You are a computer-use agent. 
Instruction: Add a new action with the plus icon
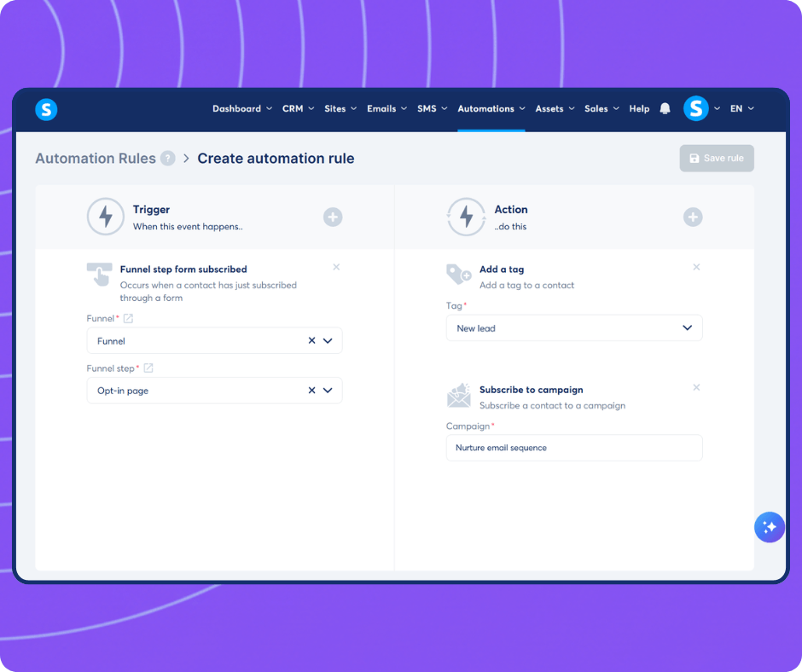pyautogui.click(x=693, y=217)
